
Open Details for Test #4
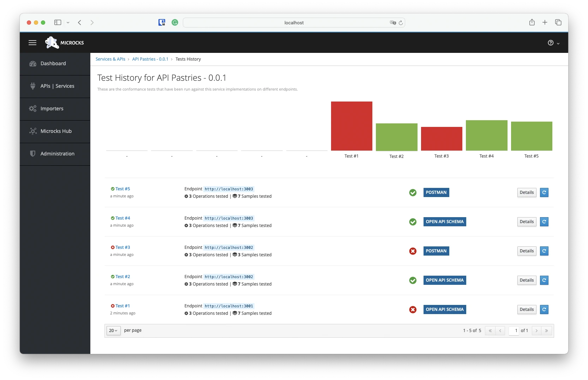526,222
